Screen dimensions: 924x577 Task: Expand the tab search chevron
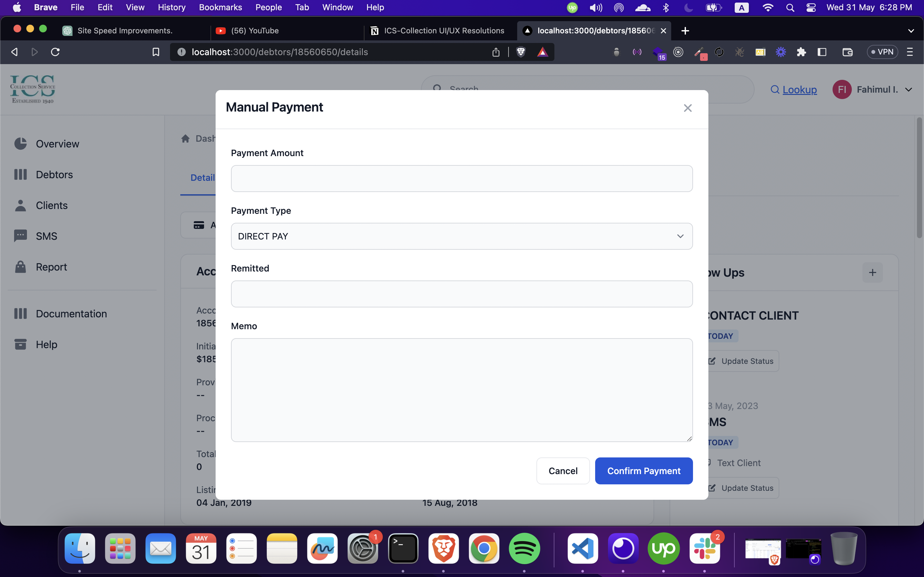pos(911,30)
